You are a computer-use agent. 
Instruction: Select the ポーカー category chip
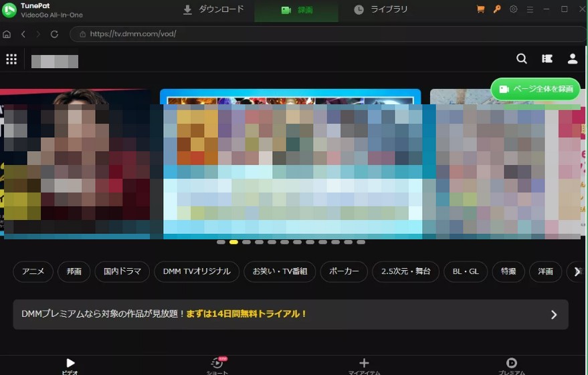344,271
